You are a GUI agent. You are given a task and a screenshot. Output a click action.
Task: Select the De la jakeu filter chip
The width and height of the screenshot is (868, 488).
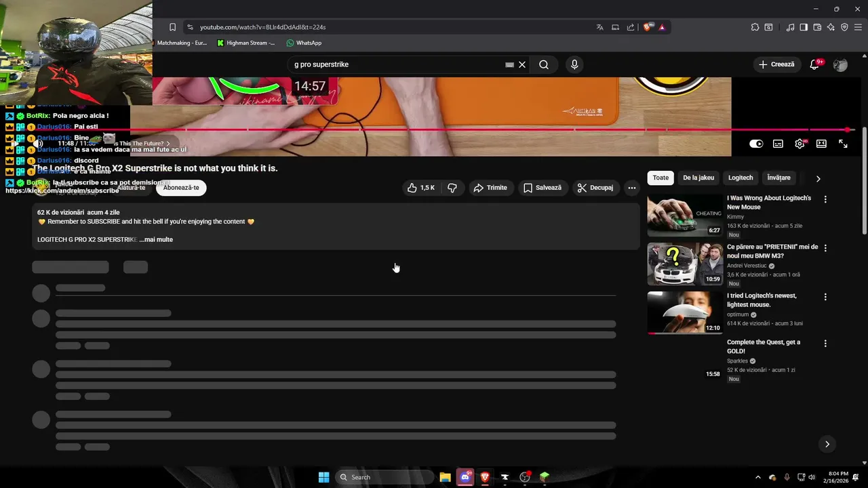698,178
